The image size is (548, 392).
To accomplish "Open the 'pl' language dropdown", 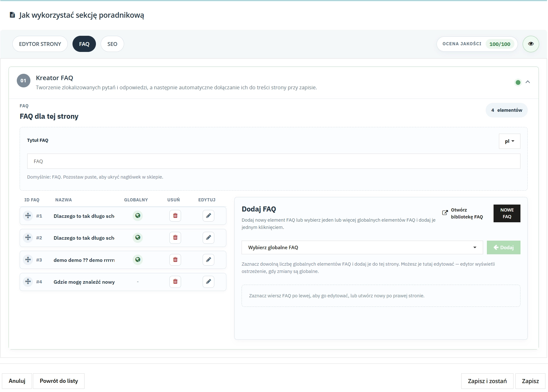I will pos(509,141).
